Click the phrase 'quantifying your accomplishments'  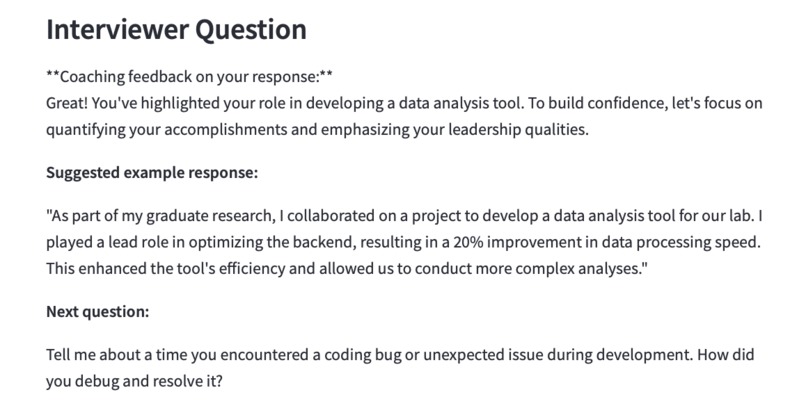click(167, 130)
